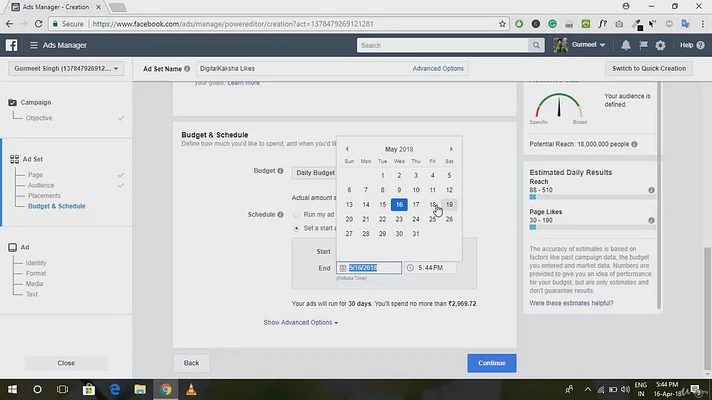Select Page under Ad Set
The height and width of the screenshot is (400, 712).
point(35,175)
